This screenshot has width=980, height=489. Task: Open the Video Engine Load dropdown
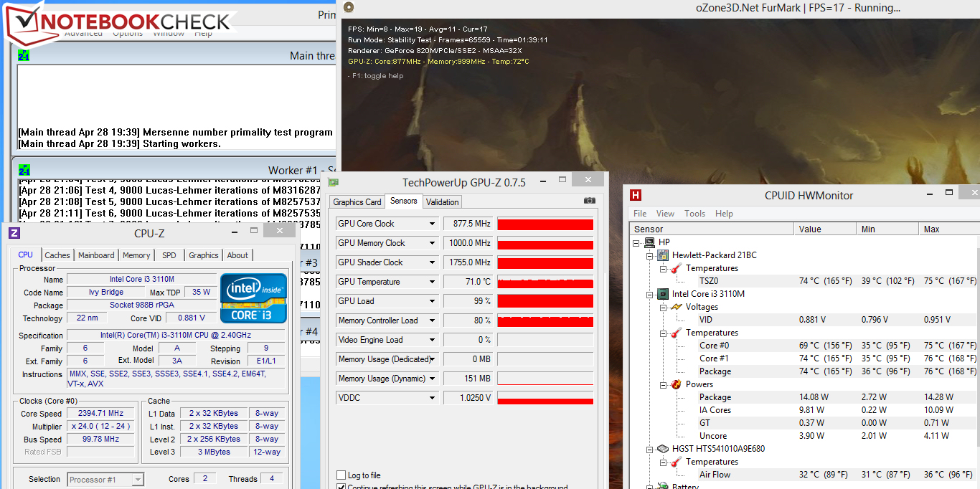[x=432, y=340]
